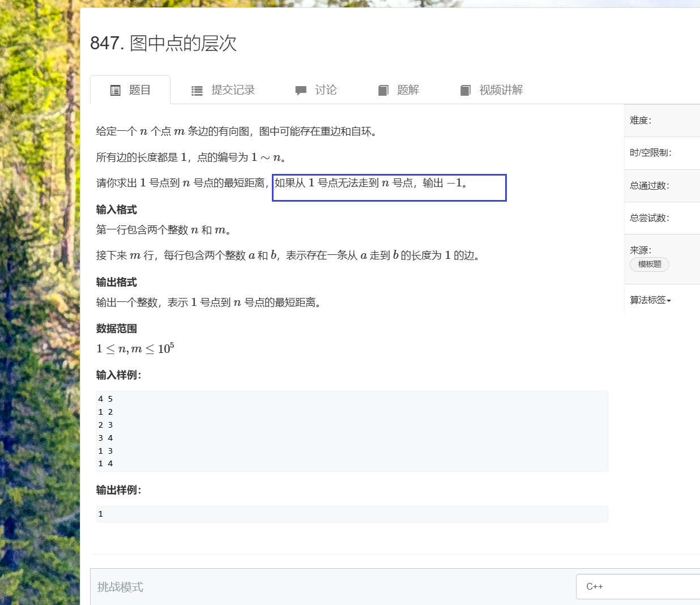Screen dimensions: 700x605
Task: Click the 数据范围 heading
Action: click(117, 329)
